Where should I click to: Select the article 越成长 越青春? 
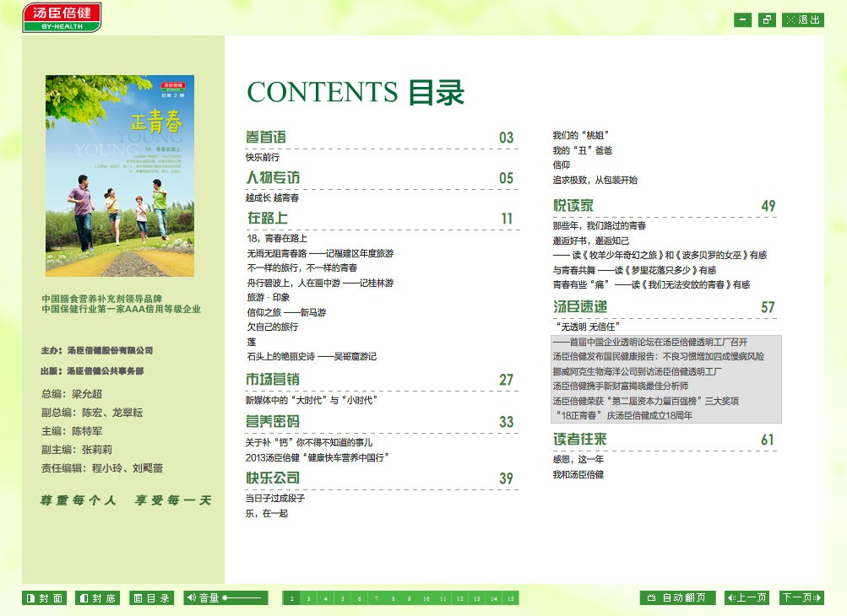coord(272,197)
